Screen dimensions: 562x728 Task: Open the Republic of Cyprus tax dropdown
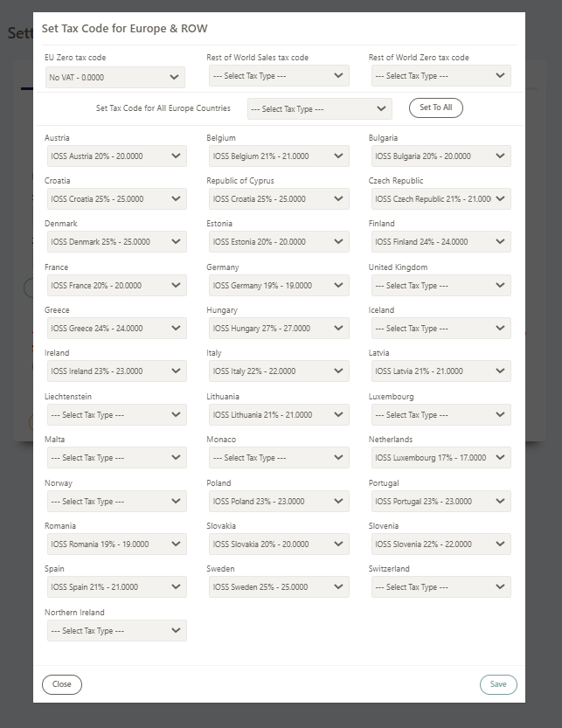279,198
